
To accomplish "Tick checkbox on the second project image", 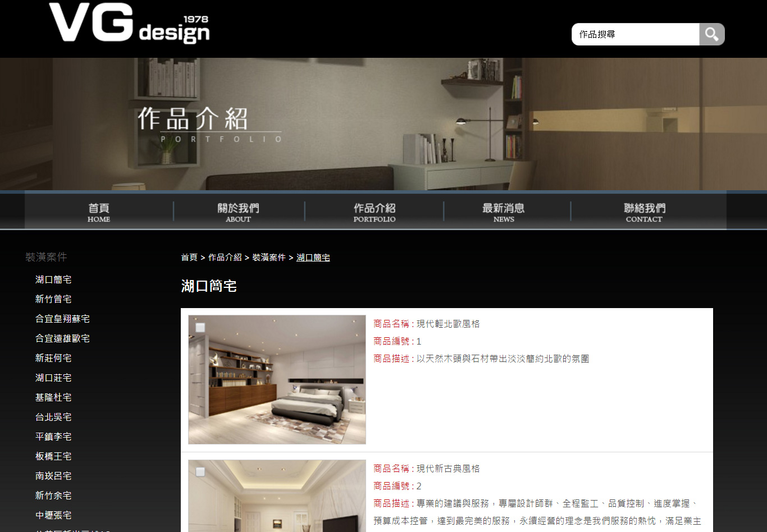I will tap(200, 472).
